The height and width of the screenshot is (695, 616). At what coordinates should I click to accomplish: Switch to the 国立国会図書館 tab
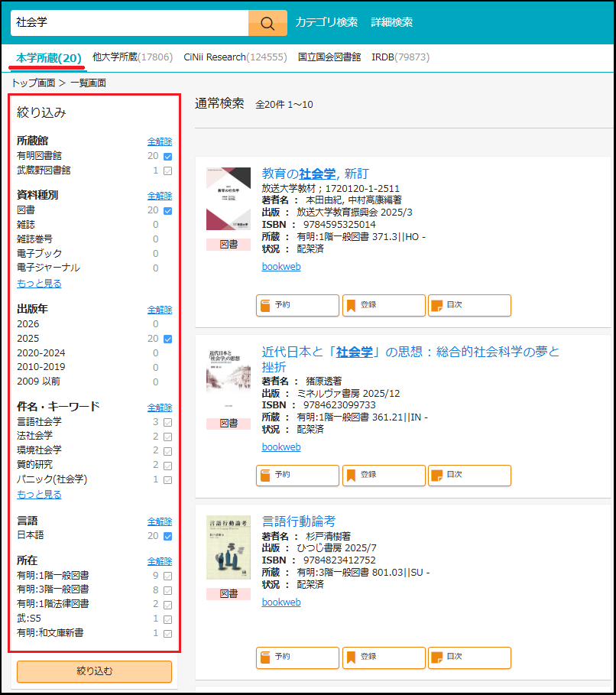click(329, 57)
